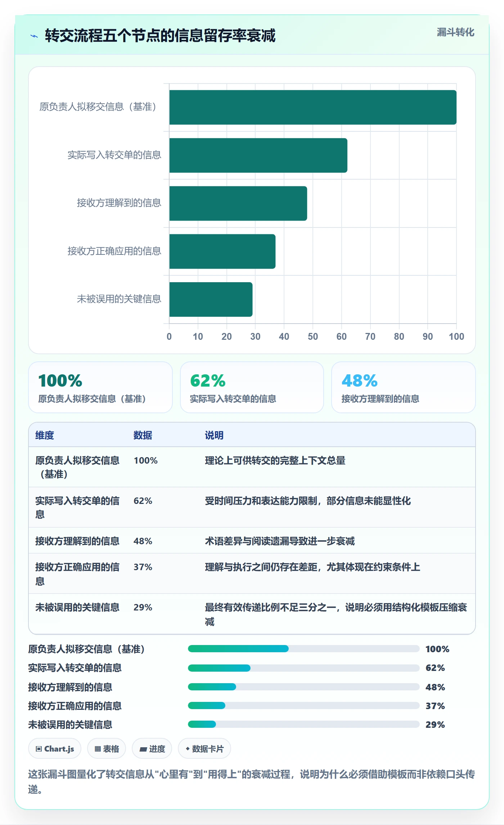Click the 37% progress bar for 接收方正确应用的信息

(304, 705)
